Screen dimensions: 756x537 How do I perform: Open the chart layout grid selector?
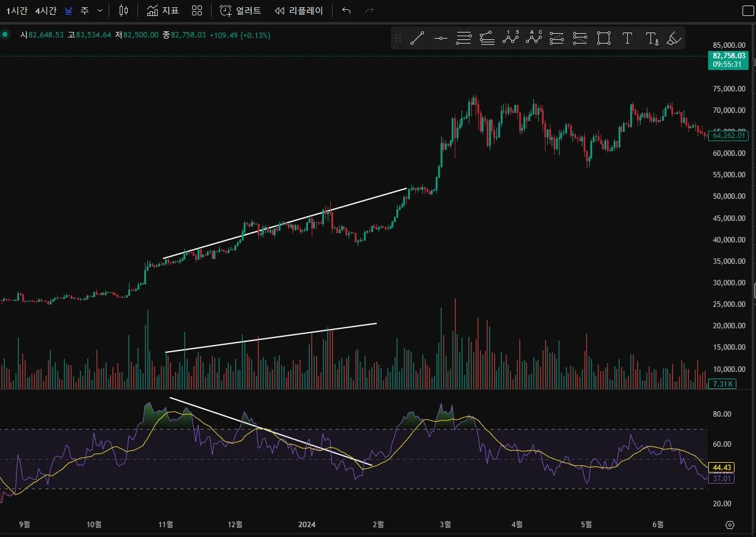coord(197,10)
